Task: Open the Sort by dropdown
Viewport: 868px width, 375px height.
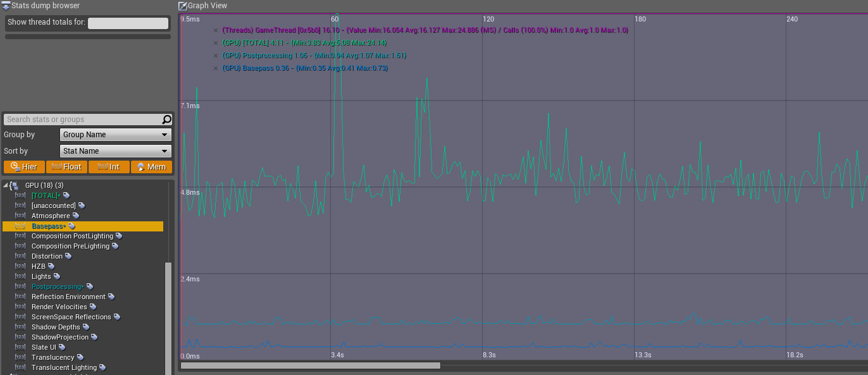Action: point(116,151)
